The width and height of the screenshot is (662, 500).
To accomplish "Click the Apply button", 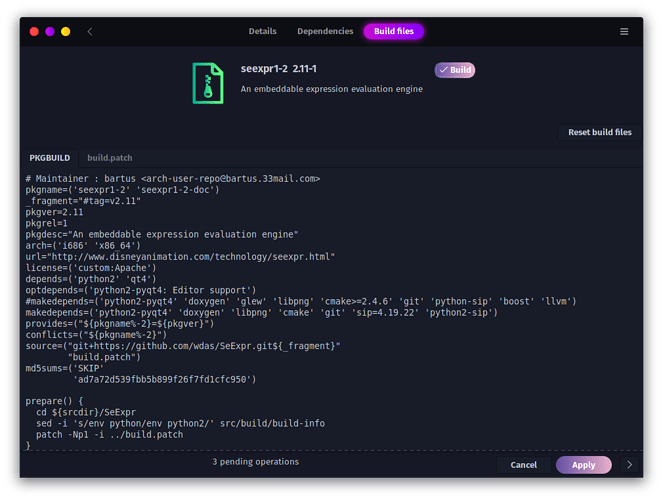I will tap(583, 465).
